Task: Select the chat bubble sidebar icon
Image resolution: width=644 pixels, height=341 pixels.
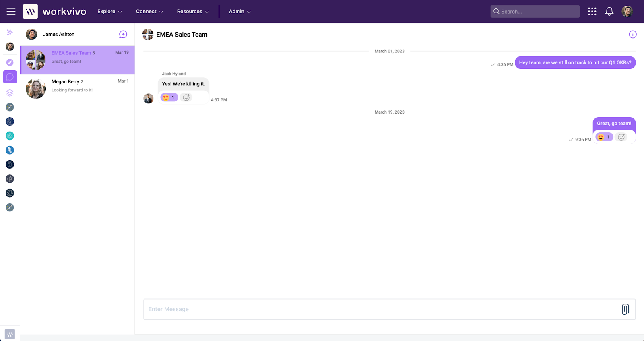Action: point(10,77)
